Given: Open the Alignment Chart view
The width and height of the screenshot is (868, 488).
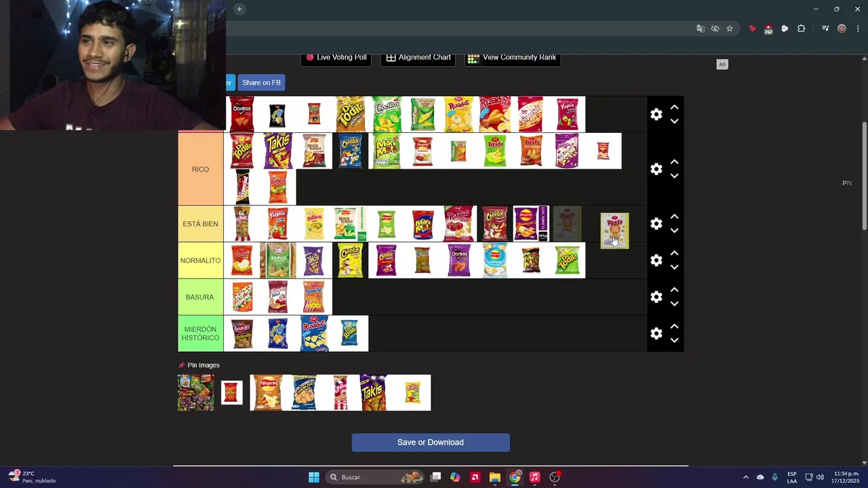Looking at the screenshot, I should point(418,58).
